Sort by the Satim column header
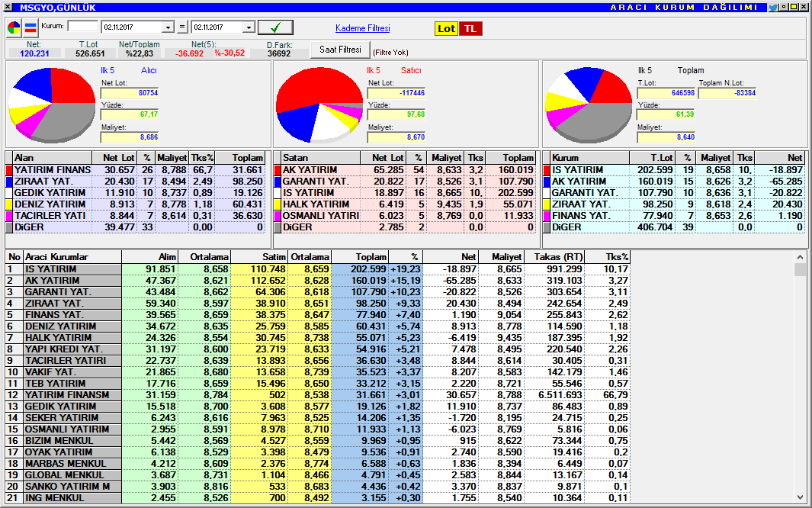This screenshot has height=508, width=812. pyautogui.click(x=259, y=257)
